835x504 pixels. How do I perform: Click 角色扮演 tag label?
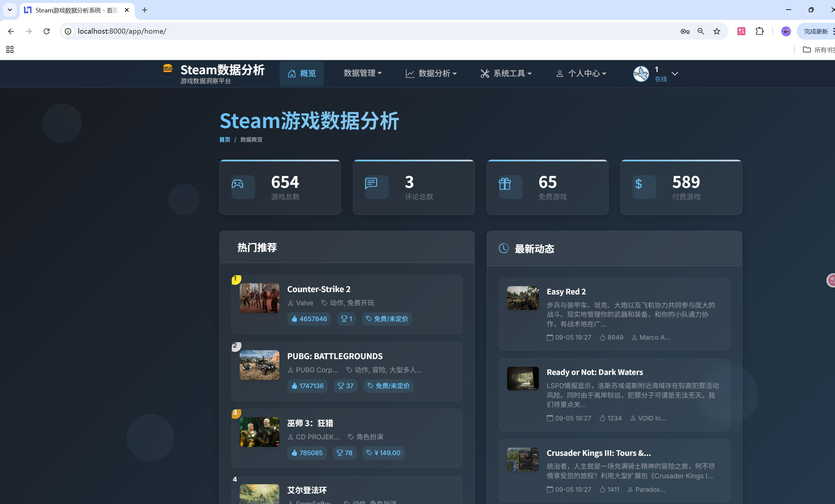(x=365, y=437)
